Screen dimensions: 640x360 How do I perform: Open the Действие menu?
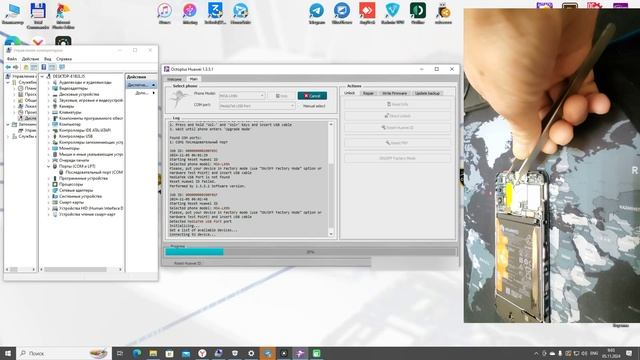(30, 59)
